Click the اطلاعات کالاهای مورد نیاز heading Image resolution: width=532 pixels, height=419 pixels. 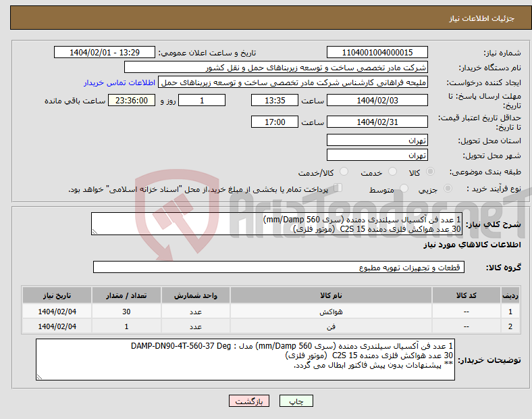472,245
